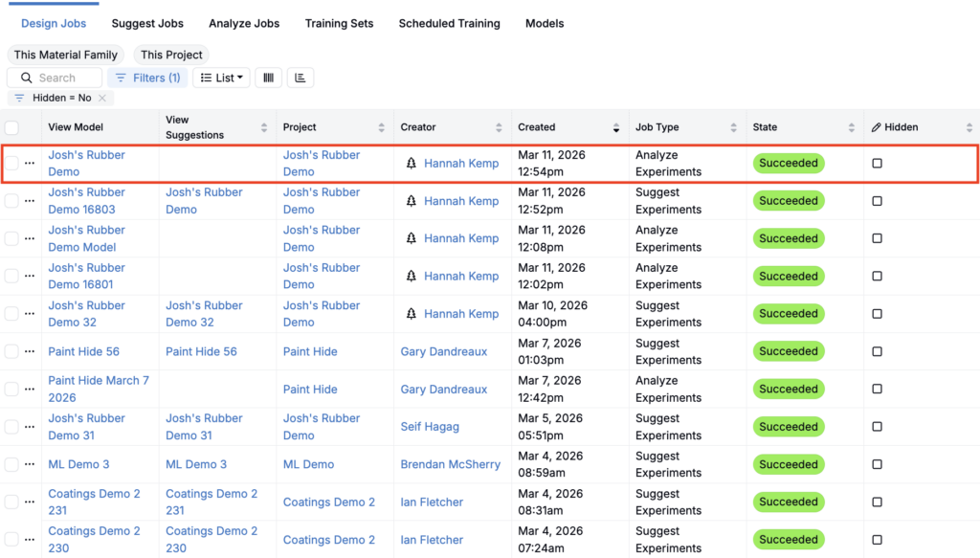The image size is (980, 558).
Task: Toggle the This Material Family chip
Action: [x=66, y=55]
